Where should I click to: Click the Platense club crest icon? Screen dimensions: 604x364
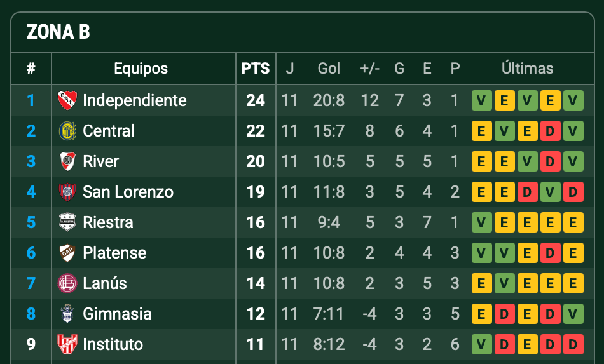(x=67, y=253)
